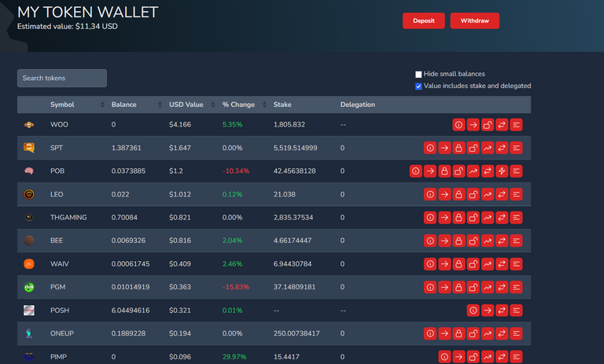The image size is (604, 364).
Task: Enable the Hide small balances checkbox
Action: (x=418, y=74)
